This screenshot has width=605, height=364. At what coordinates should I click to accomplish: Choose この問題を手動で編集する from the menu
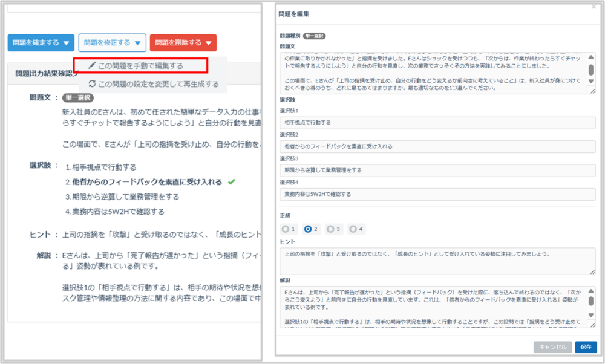click(x=140, y=65)
